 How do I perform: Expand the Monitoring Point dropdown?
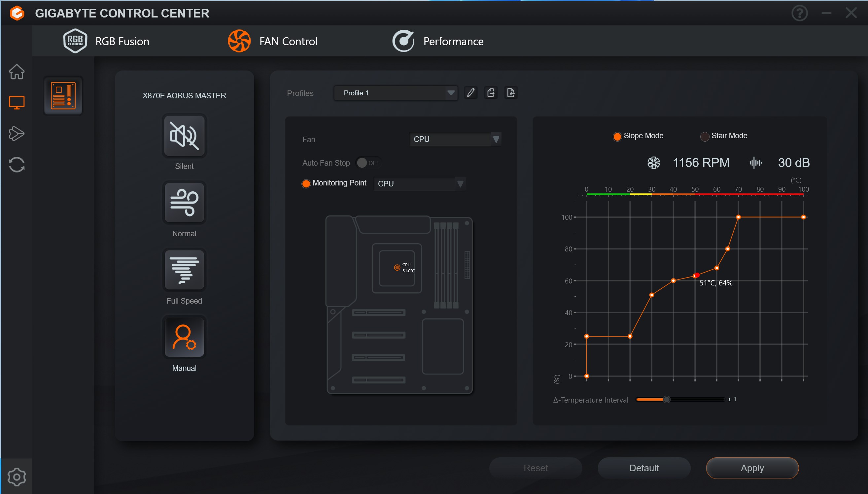pyautogui.click(x=419, y=183)
